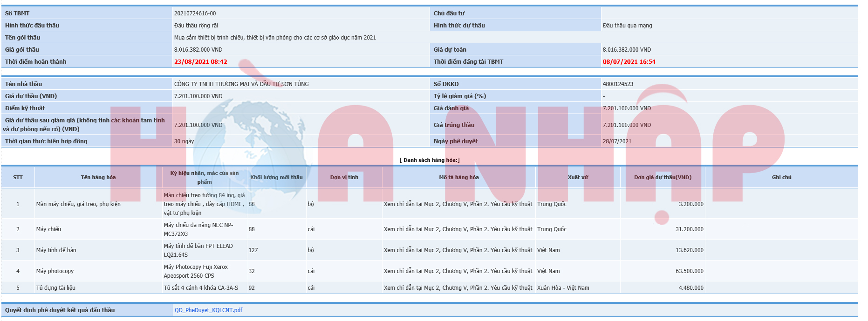Open the QD_PheDuyet_KQLCNT.pdf link
The height and width of the screenshot is (321, 868).
point(208,310)
